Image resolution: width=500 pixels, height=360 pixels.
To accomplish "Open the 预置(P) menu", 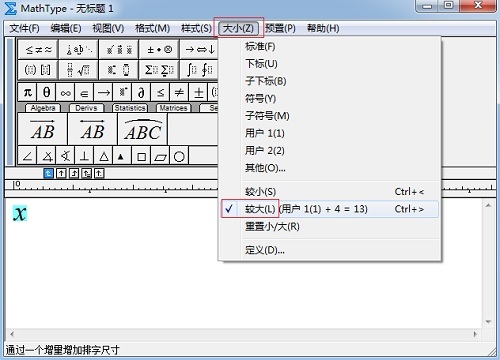I will pyautogui.click(x=280, y=28).
